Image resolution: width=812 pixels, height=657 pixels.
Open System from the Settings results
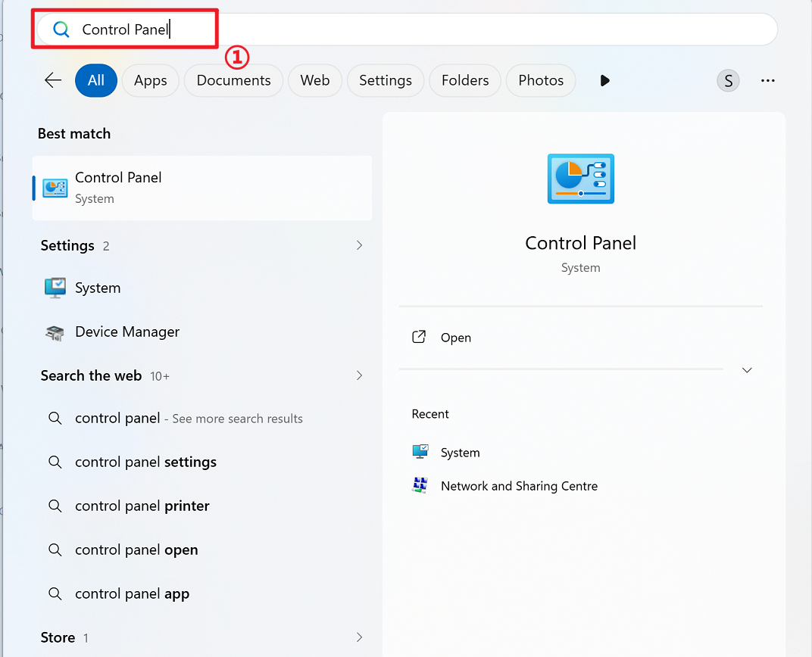point(98,288)
